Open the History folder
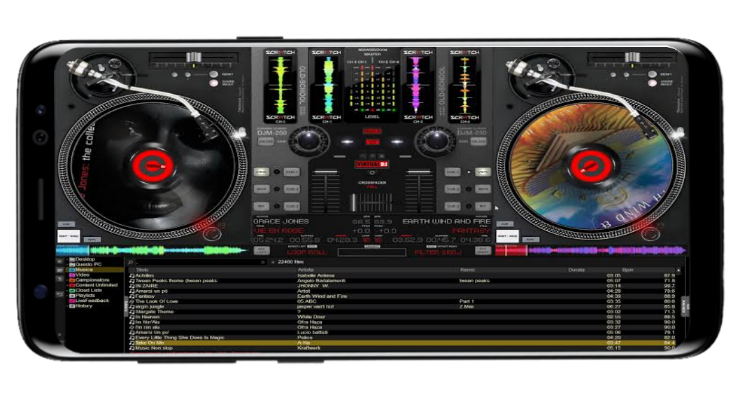The image size is (740, 400). tap(81, 306)
